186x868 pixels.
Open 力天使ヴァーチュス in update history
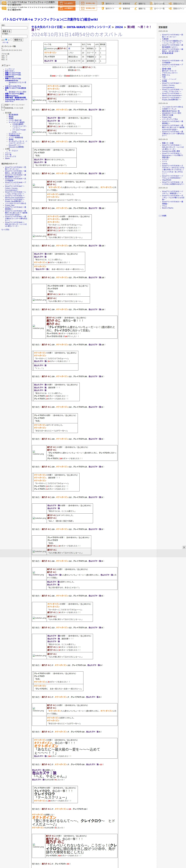tap(169, 109)
